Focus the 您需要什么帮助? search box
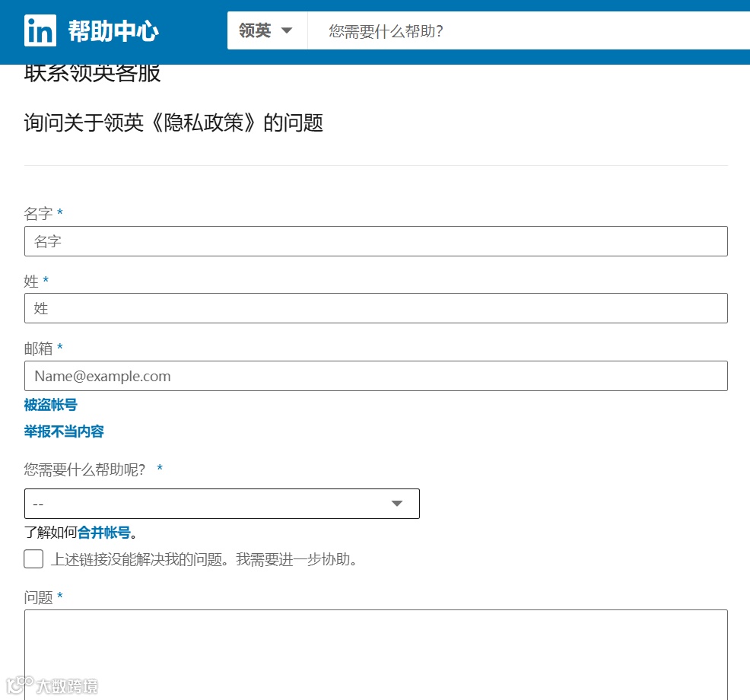 529,30
